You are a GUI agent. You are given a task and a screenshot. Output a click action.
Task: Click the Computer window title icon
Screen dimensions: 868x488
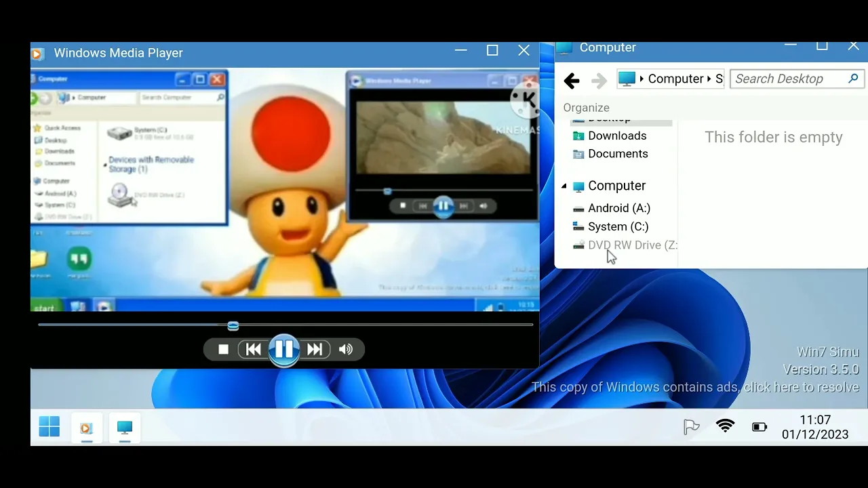pyautogui.click(x=564, y=47)
